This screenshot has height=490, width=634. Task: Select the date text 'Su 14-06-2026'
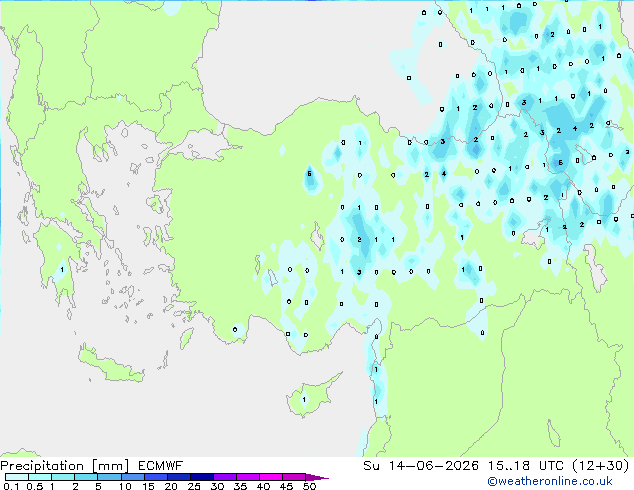[x=421, y=466]
